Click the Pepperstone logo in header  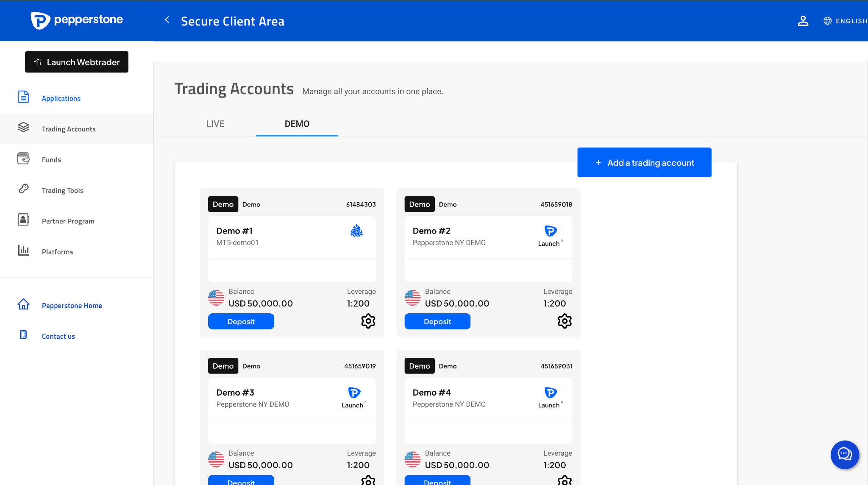coord(77,20)
